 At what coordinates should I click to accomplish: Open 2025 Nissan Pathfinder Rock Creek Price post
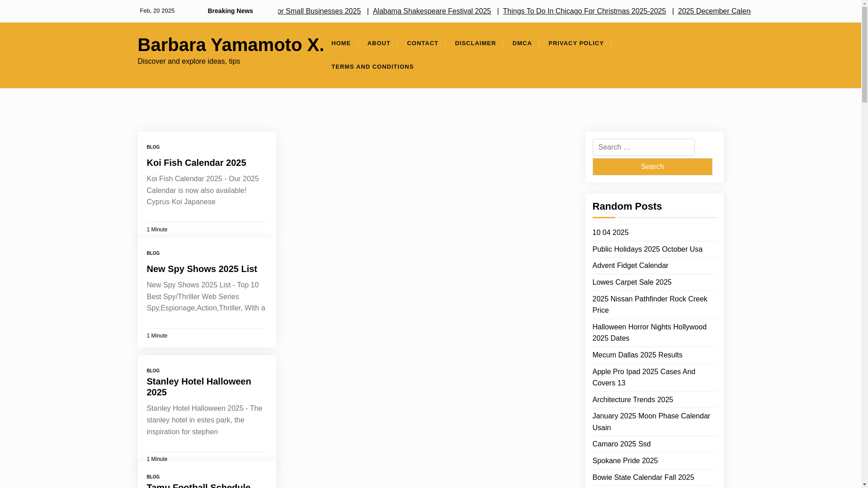tap(650, 305)
